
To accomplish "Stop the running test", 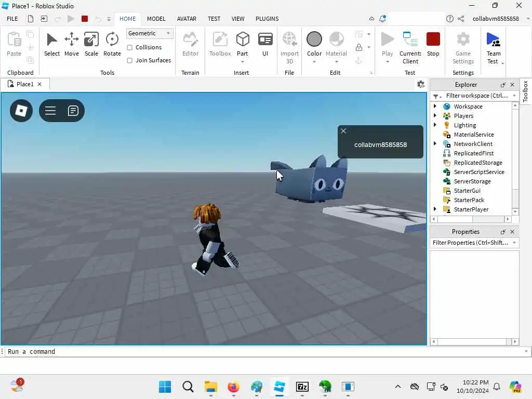I will (x=433, y=44).
